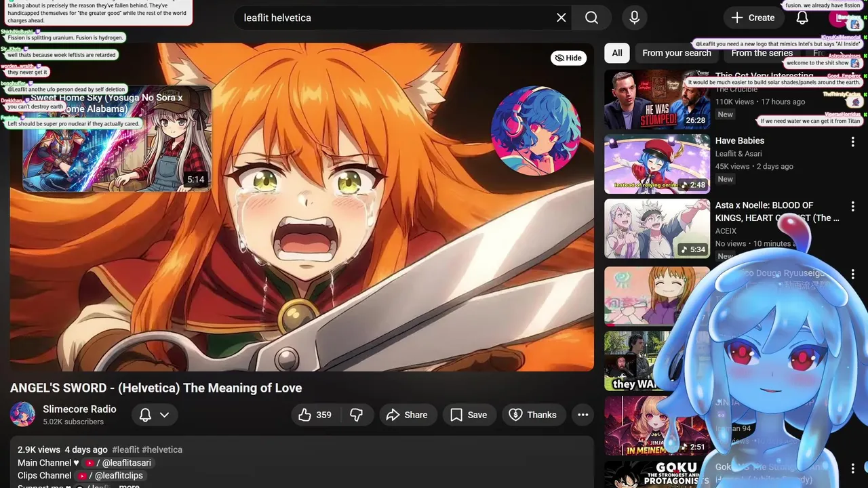The width and height of the screenshot is (868, 488).
Task: Clear the search box with the X icon
Action: click(x=561, y=18)
